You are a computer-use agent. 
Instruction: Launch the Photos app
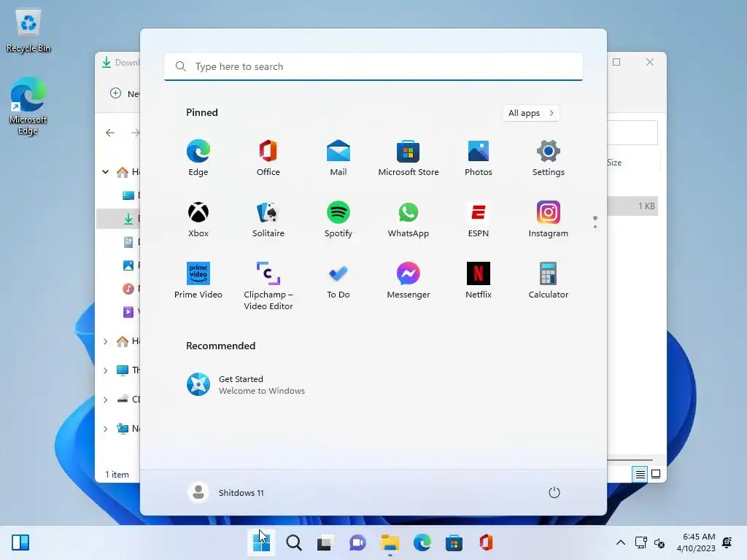(x=479, y=158)
